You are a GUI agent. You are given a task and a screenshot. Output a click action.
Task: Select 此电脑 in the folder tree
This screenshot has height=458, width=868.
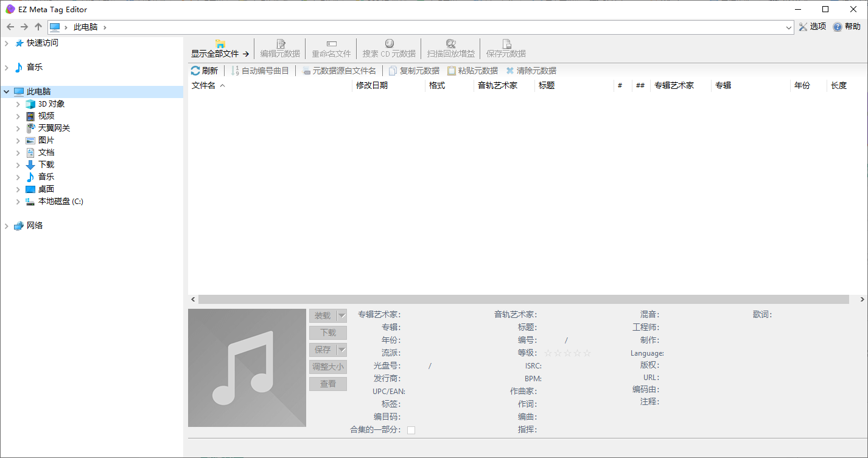tap(39, 92)
